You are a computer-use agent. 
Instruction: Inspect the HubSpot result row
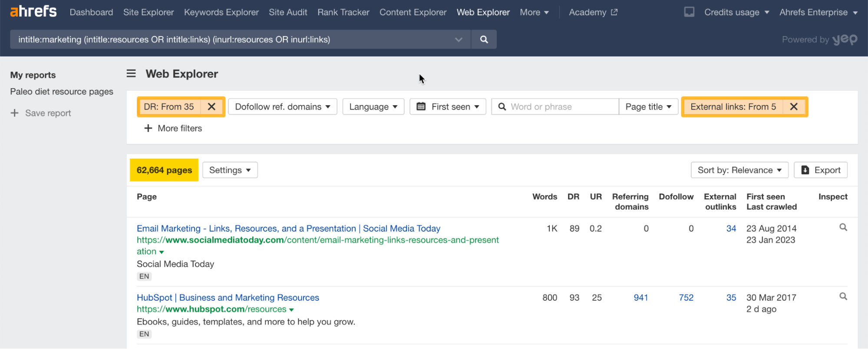(843, 296)
